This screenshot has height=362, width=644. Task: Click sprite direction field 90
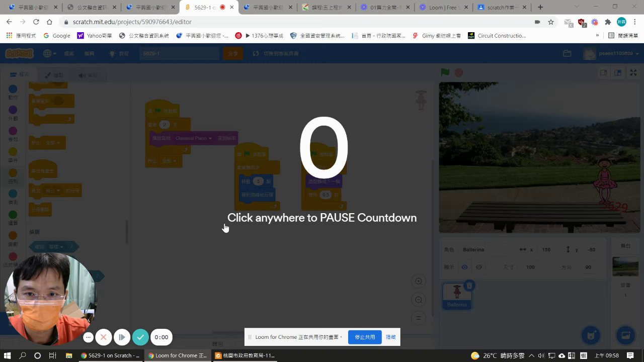pyautogui.click(x=588, y=267)
